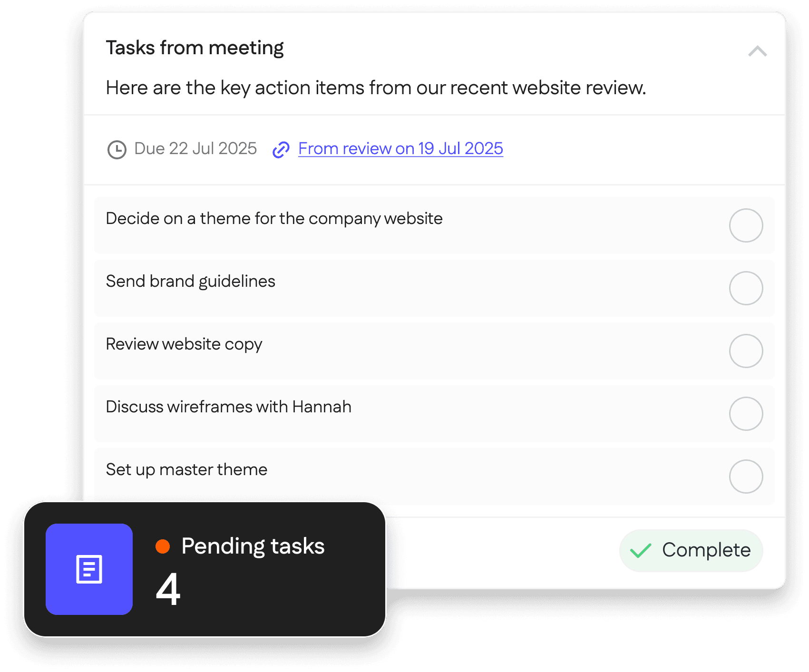Mark Send brand guidelines as done
The height and width of the screenshot is (672, 809).
746,288
